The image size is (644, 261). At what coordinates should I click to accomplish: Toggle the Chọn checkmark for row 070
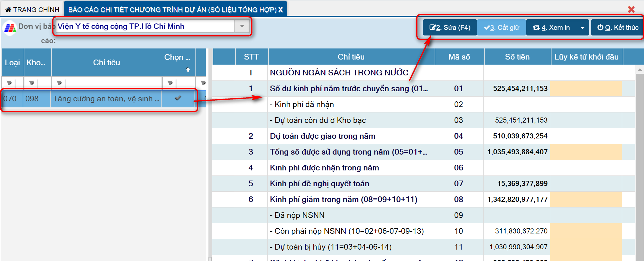(x=178, y=99)
